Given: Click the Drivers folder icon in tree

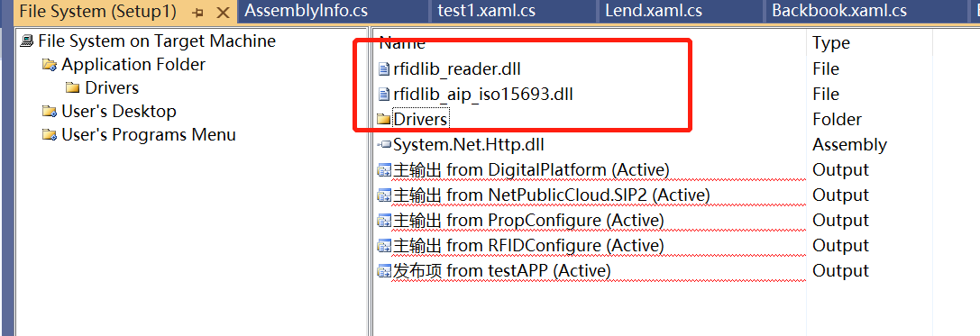Looking at the screenshot, I should [72, 88].
